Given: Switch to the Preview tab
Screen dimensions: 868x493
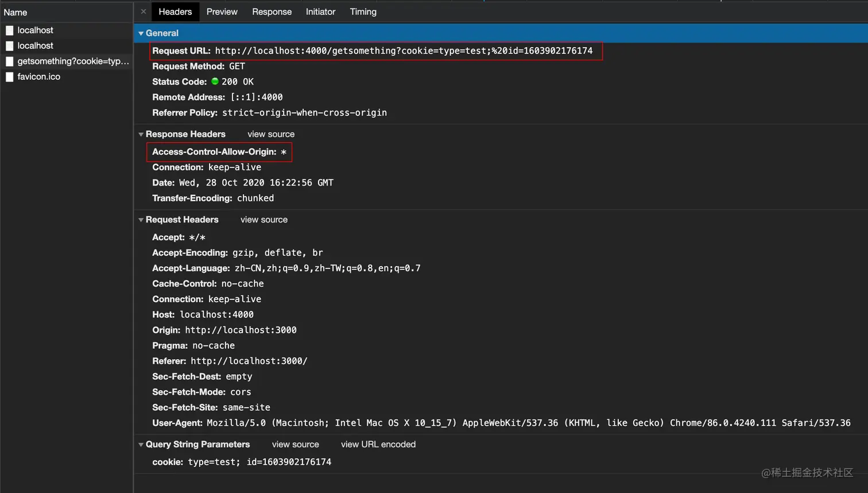Looking at the screenshot, I should coord(222,11).
